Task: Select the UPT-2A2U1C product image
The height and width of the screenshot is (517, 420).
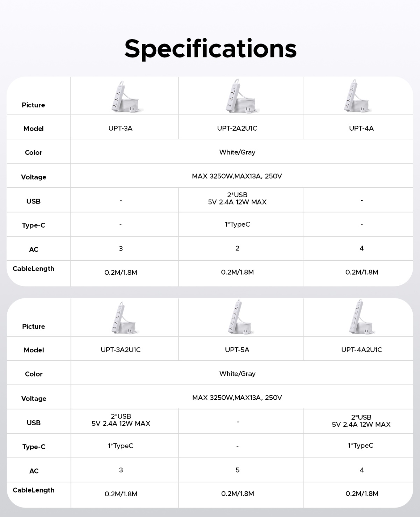Action: pyautogui.click(x=239, y=96)
